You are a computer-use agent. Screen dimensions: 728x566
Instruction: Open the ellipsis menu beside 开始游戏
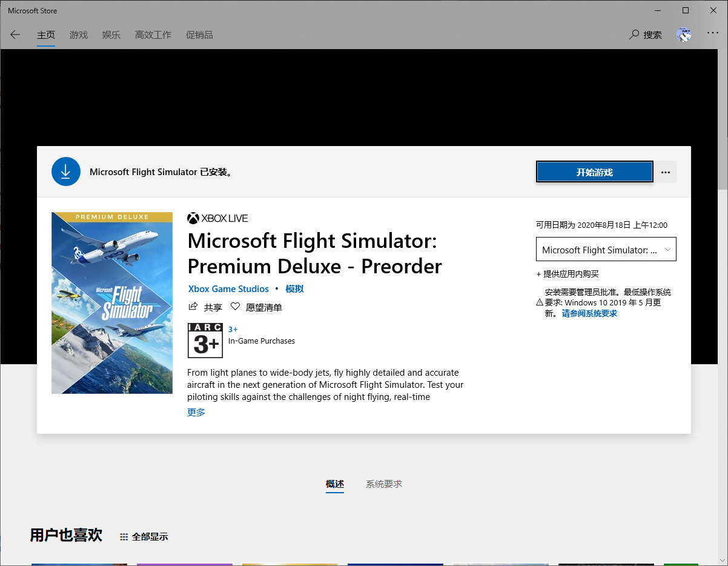click(666, 172)
